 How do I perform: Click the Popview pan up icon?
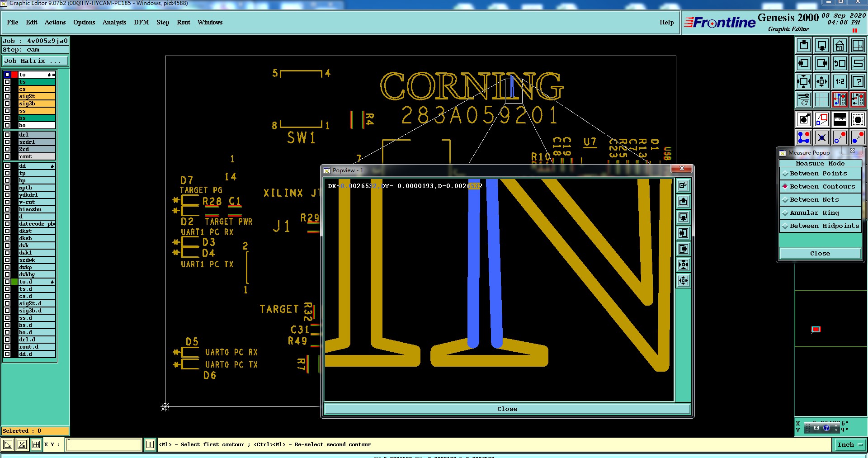point(683,201)
